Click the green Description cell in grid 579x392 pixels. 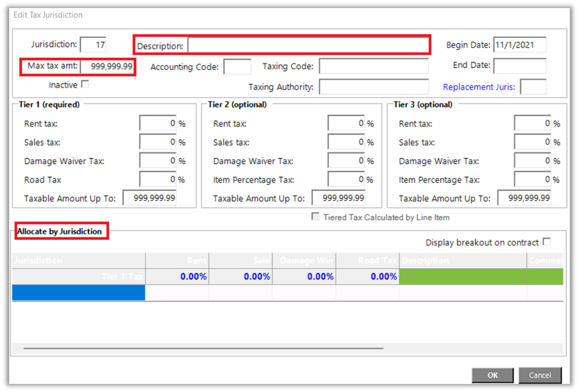[462, 276]
